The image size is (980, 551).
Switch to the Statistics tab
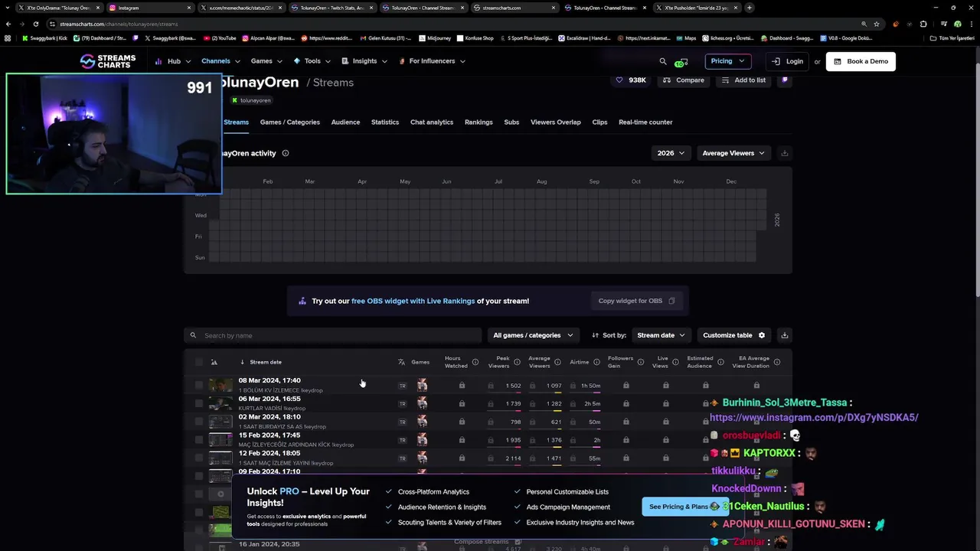coord(385,122)
